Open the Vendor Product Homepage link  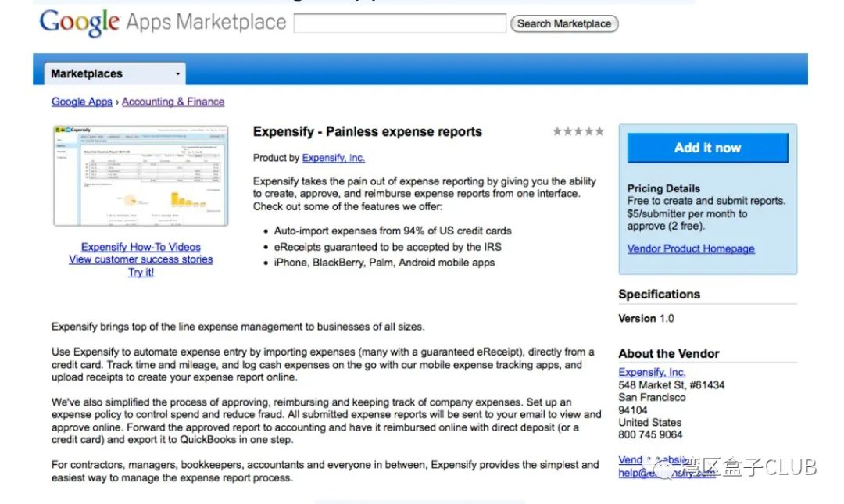click(691, 248)
